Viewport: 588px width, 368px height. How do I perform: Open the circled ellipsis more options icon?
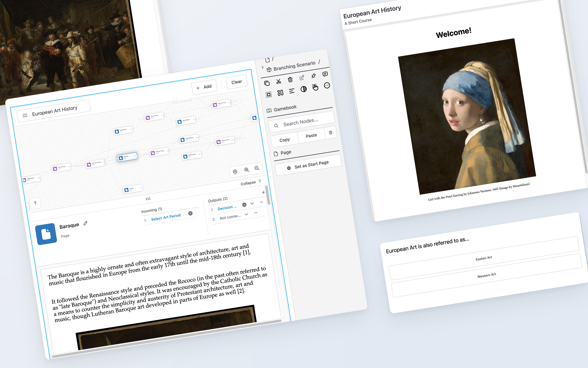327,85
